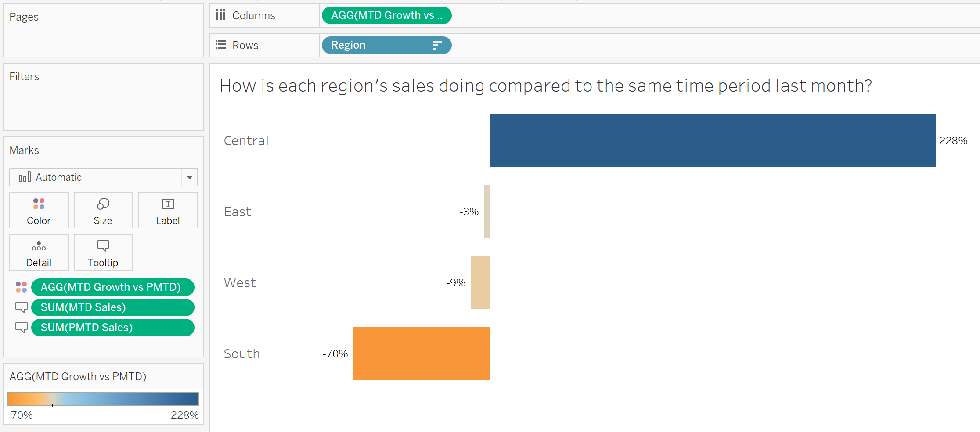
Task: Click tooltip icon beside SUM(MTD Sales) pill
Action: [x=21, y=307]
